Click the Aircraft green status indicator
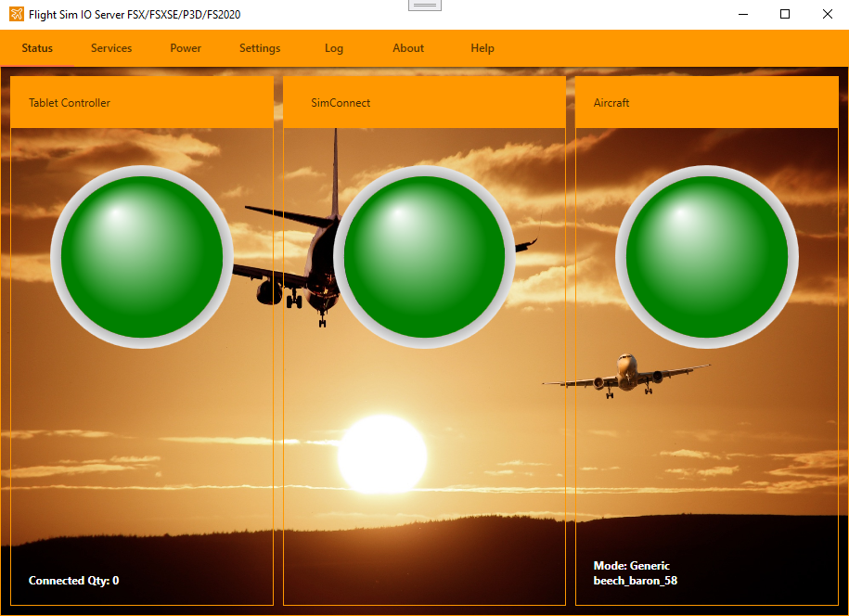 click(707, 257)
